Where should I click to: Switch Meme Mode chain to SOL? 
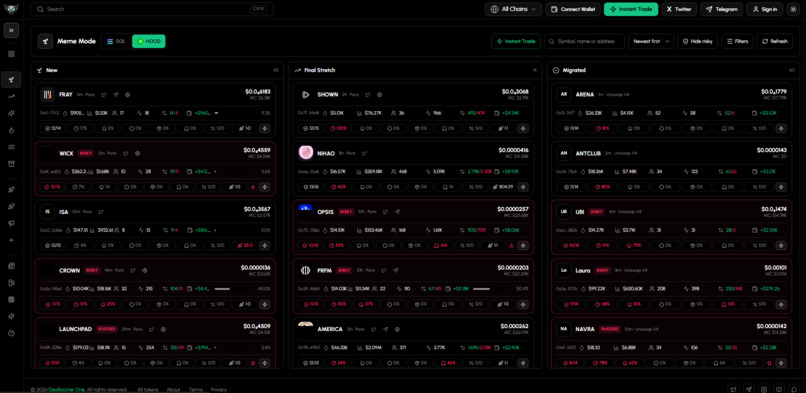[x=116, y=41]
